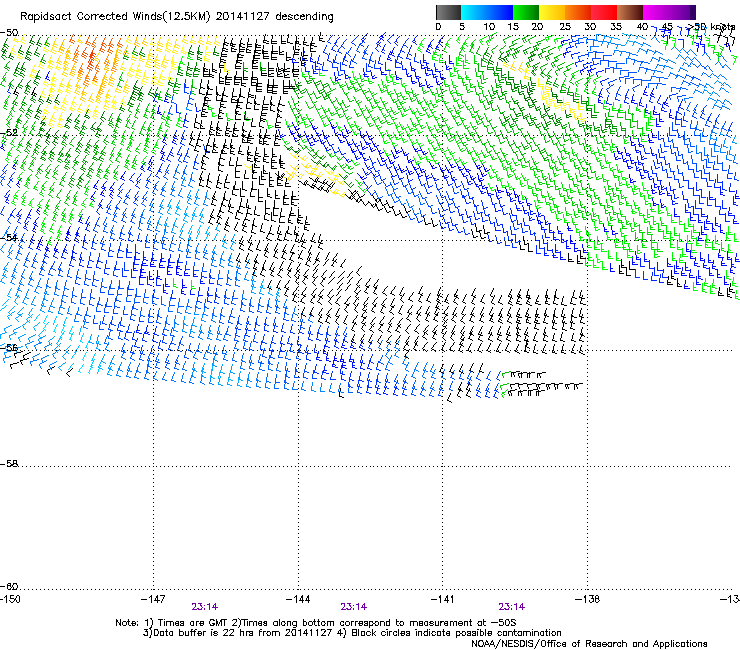The image size is (740, 650).
Task: Click the '0' label under the color bar
Action: pyautogui.click(x=438, y=27)
